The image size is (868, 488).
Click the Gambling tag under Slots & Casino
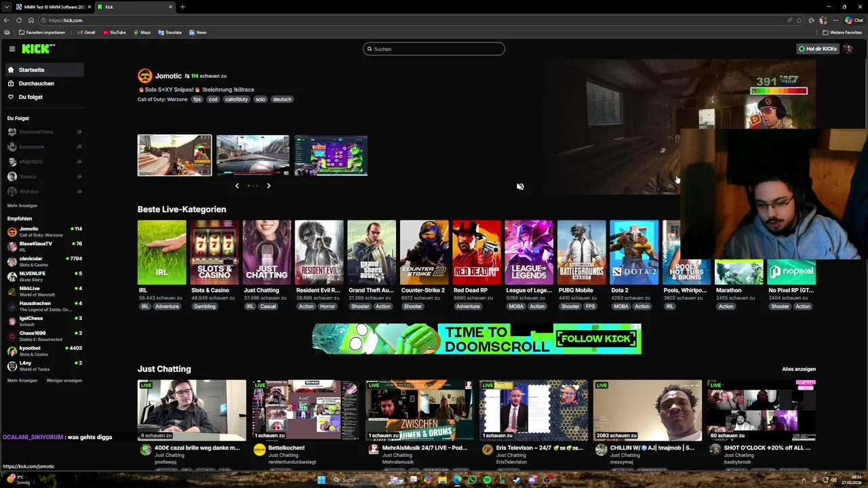pyautogui.click(x=204, y=306)
